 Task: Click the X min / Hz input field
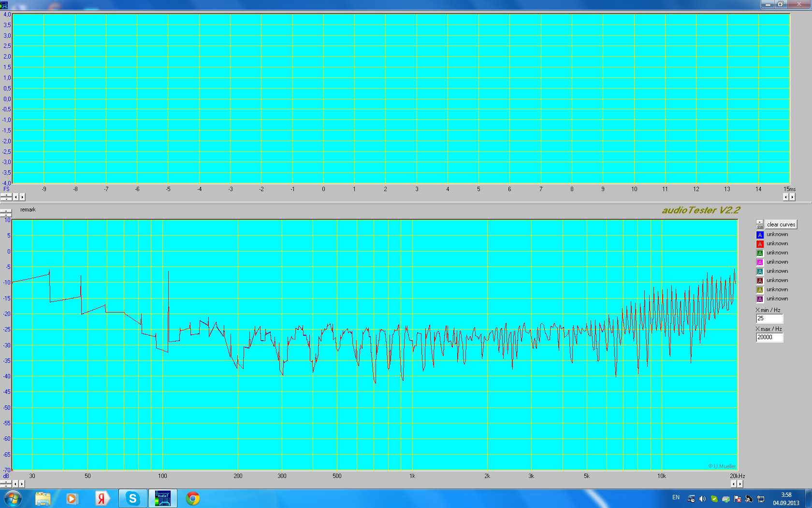769,318
